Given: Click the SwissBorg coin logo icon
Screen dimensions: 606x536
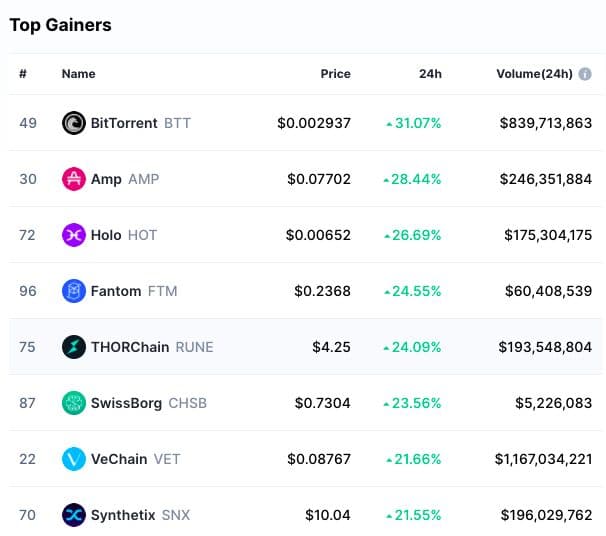Looking at the screenshot, I should click(74, 403).
